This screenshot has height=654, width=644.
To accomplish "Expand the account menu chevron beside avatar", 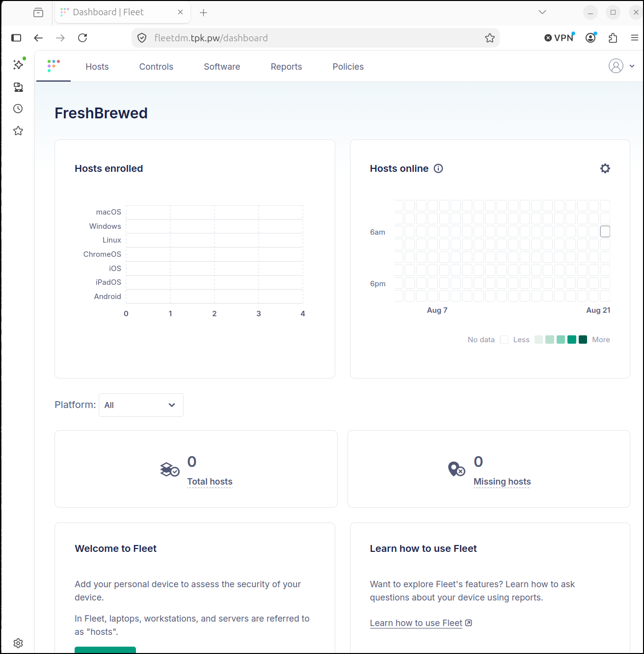I will click(632, 66).
